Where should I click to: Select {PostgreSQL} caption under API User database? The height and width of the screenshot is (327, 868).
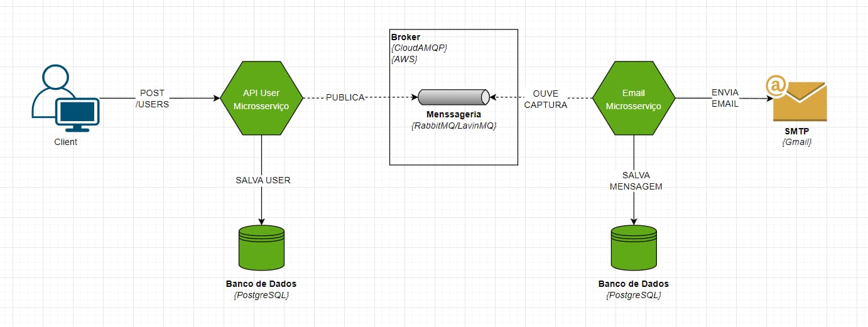(261, 295)
